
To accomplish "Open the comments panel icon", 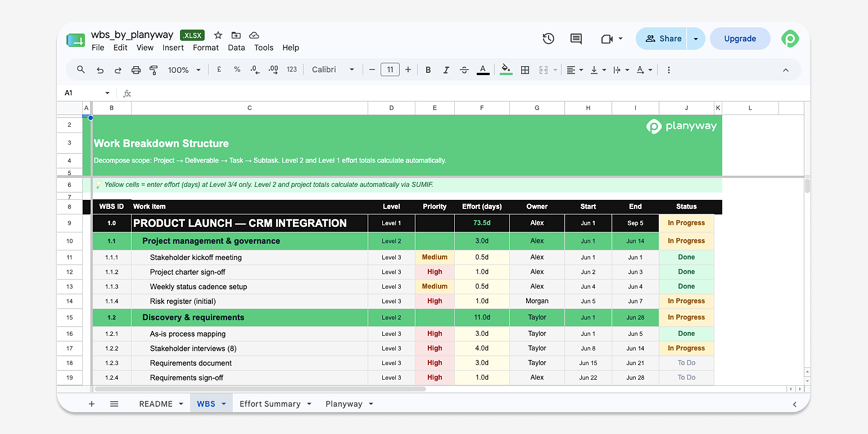I will click(576, 38).
